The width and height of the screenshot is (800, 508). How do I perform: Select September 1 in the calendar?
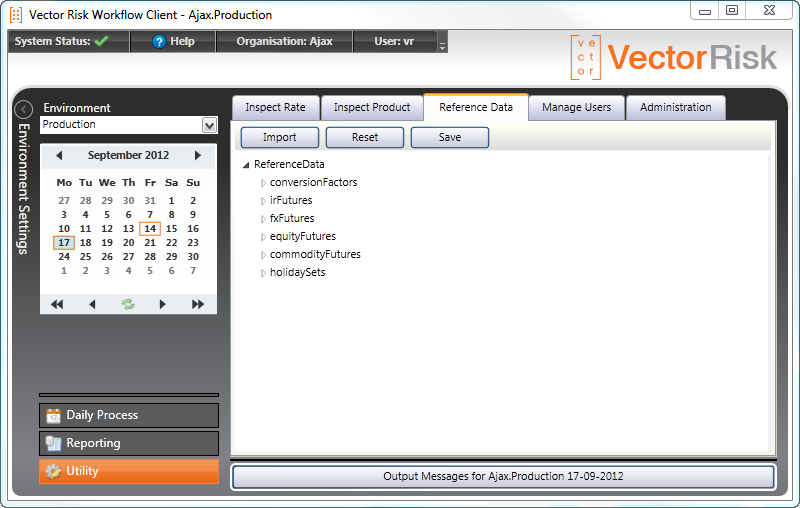(171, 200)
